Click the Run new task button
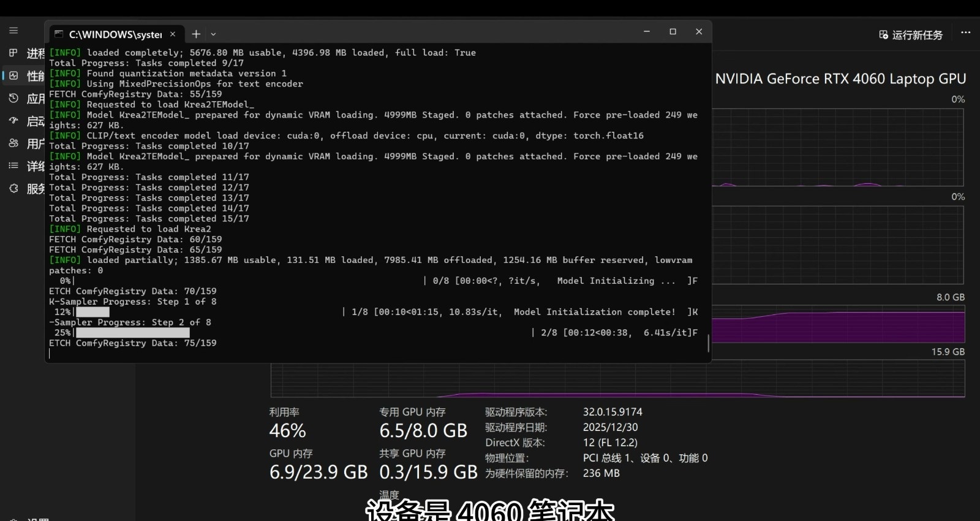 (x=911, y=35)
